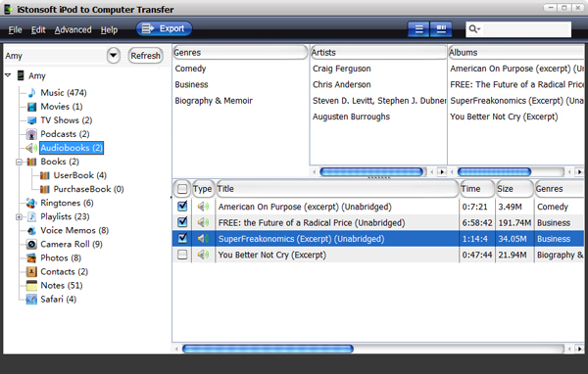Viewport: 588px width, 374px height.
Task: Click the Camera Roll camera icon
Action: tap(31, 245)
